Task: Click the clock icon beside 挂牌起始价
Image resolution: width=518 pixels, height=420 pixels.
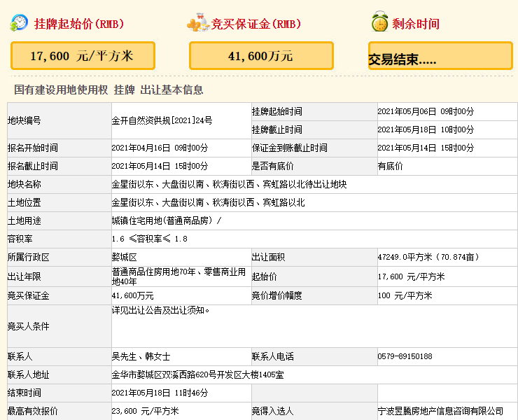Action: pyautogui.click(x=19, y=23)
